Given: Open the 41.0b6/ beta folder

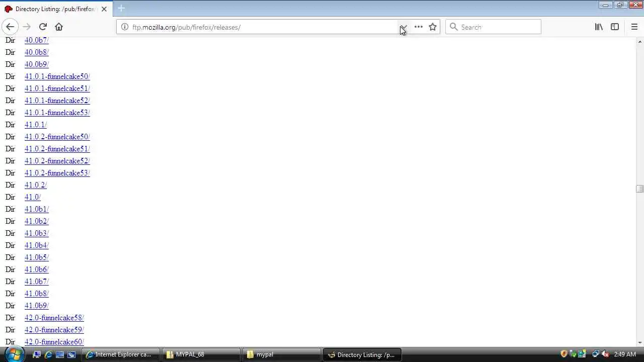Looking at the screenshot, I should tap(37, 269).
